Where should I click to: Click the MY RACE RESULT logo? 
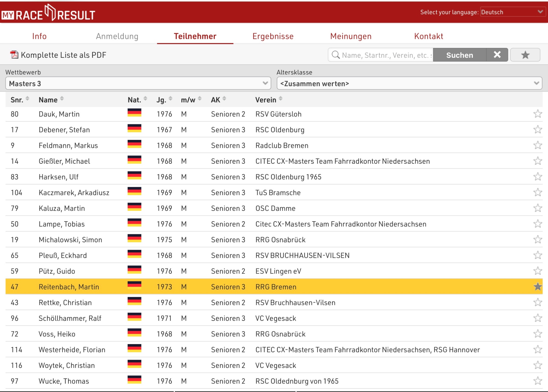[48, 13]
